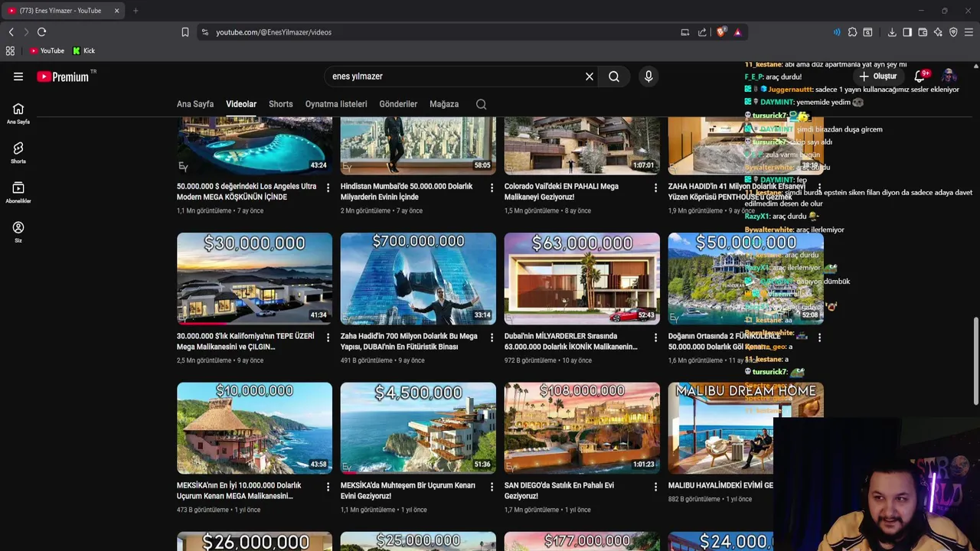Open options for SAN DIEGO video
The image size is (980, 551).
pyautogui.click(x=655, y=487)
